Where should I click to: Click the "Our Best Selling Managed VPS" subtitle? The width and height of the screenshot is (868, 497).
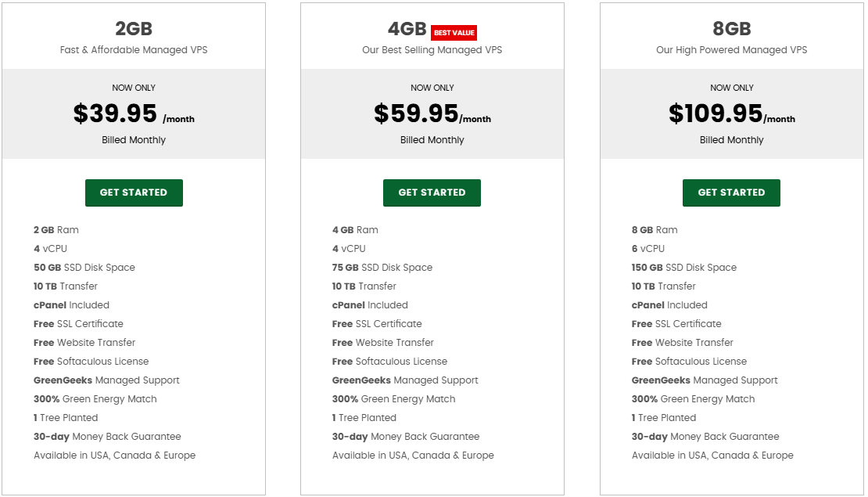[432, 50]
